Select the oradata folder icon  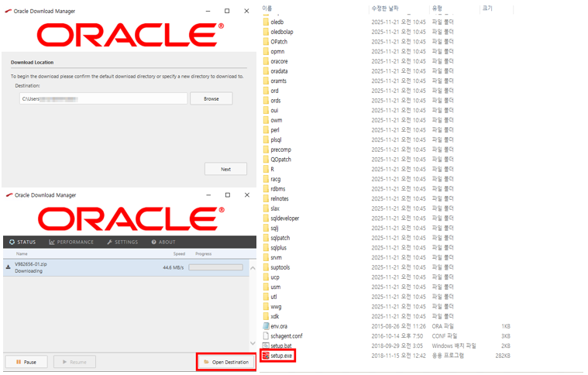[x=266, y=71]
